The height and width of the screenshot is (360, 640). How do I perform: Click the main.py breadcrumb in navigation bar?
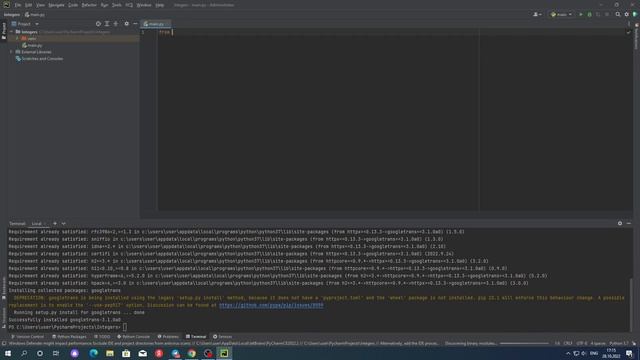point(35,15)
